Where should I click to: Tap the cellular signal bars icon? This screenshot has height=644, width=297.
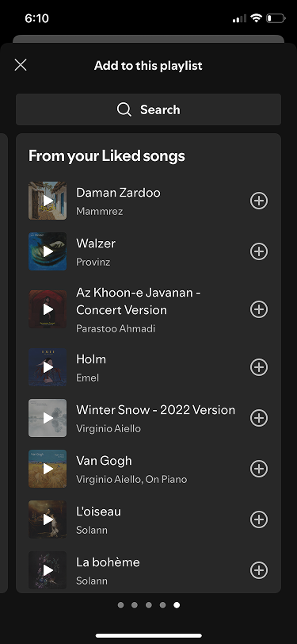coord(239,18)
